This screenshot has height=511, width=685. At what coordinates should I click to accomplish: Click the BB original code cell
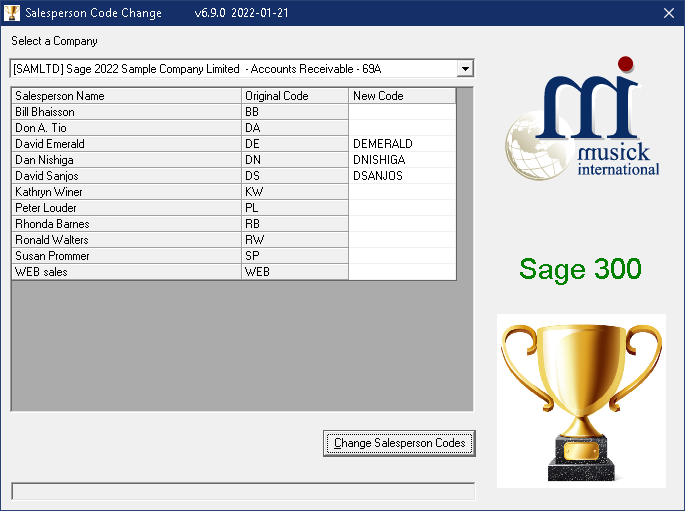295,112
